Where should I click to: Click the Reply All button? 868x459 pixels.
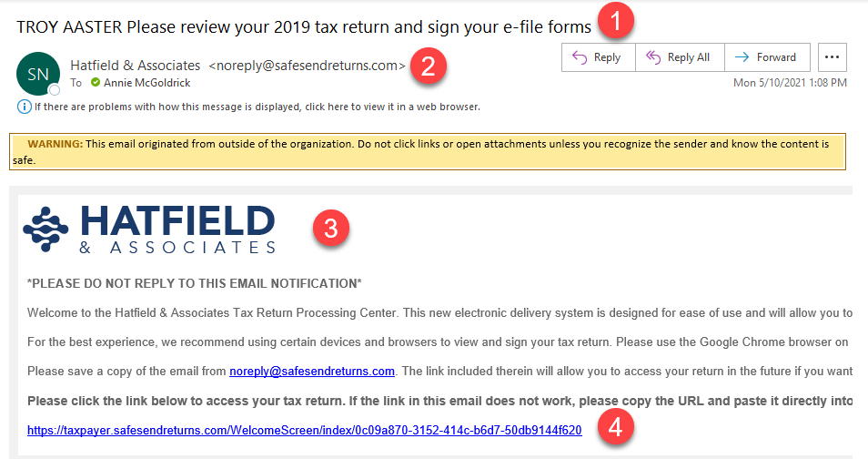(x=680, y=57)
